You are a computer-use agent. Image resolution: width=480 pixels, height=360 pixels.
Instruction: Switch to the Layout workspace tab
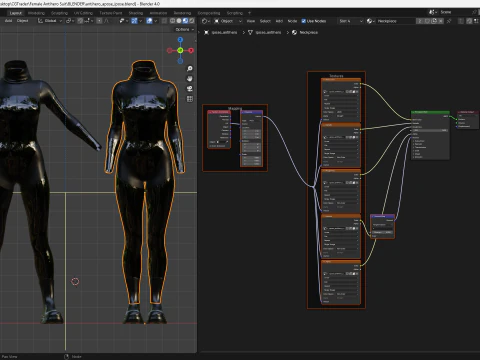pyautogui.click(x=16, y=13)
